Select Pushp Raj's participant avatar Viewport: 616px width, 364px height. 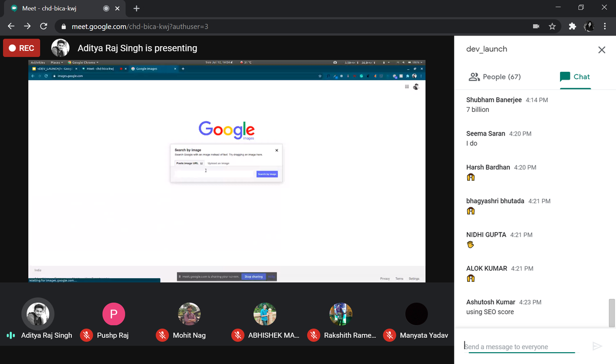tap(114, 314)
